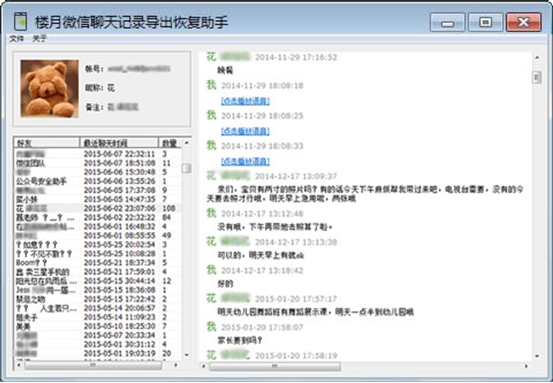Click friend list scrollbar down arrow
Image resolution: width=553 pixels, height=383 pixels.
(x=187, y=355)
